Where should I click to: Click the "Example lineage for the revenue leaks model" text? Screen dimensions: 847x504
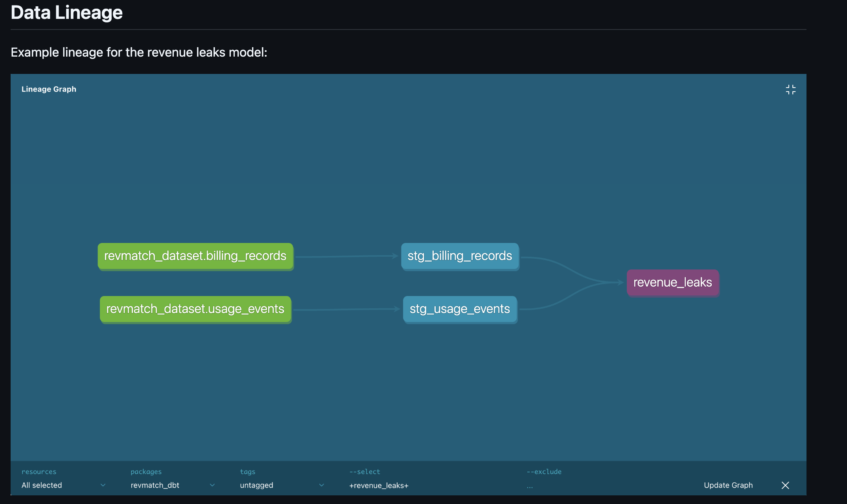(139, 52)
